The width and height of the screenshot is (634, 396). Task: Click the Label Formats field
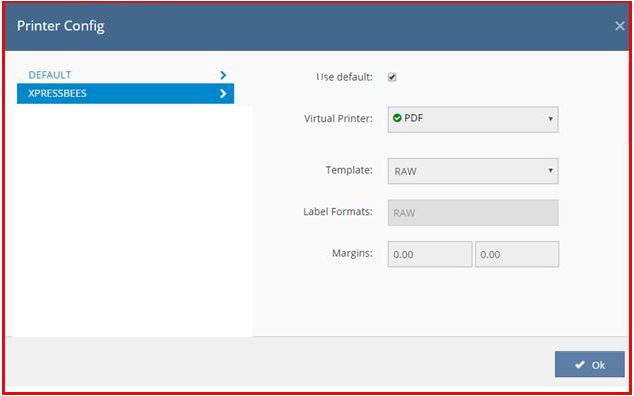[x=473, y=213]
